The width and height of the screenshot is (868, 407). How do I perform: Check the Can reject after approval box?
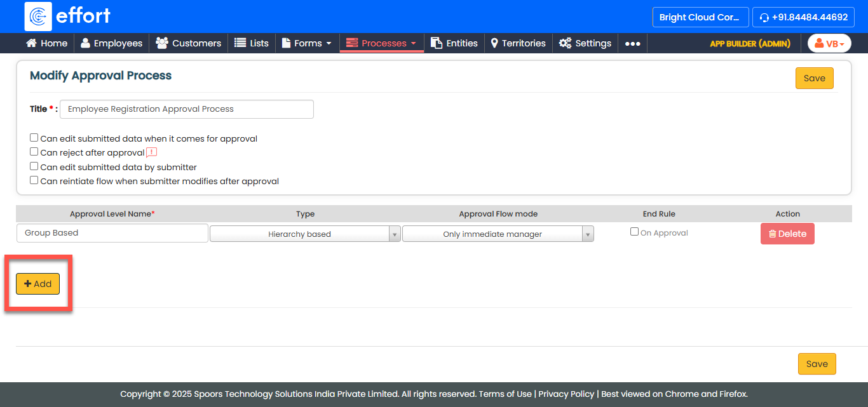(34, 152)
